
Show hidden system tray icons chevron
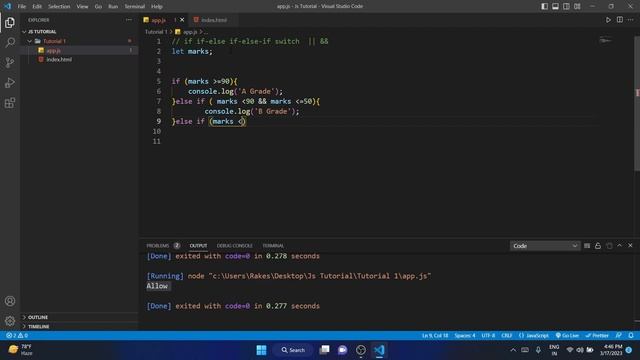click(x=513, y=350)
